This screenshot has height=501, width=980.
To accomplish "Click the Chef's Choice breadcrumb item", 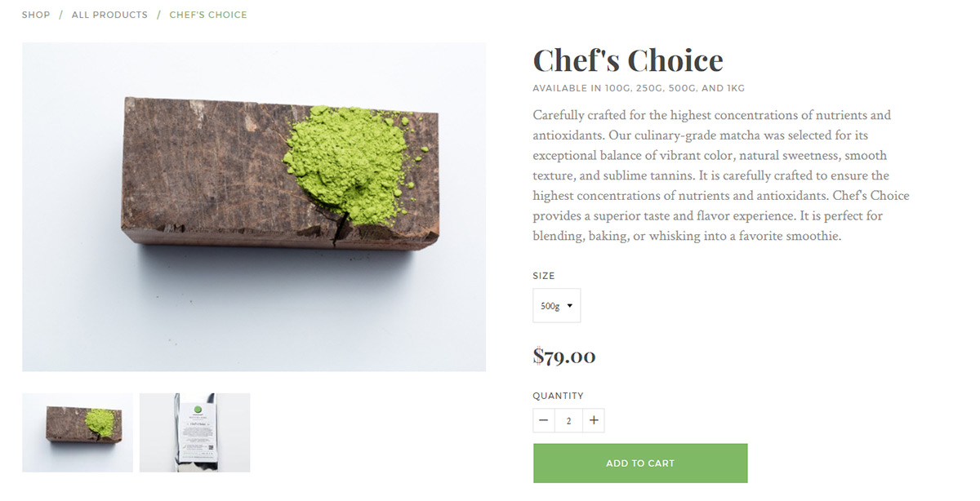I will pos(208,15).
